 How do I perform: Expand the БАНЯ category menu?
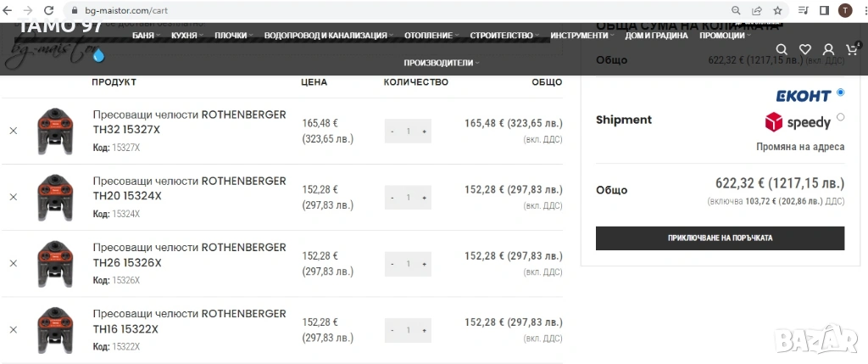click(145, 36)
